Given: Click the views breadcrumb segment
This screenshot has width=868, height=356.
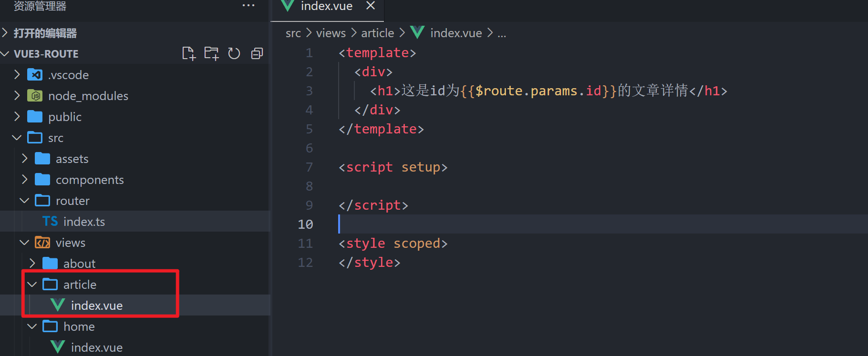Looking at the screenshot, I should point(331,33).
